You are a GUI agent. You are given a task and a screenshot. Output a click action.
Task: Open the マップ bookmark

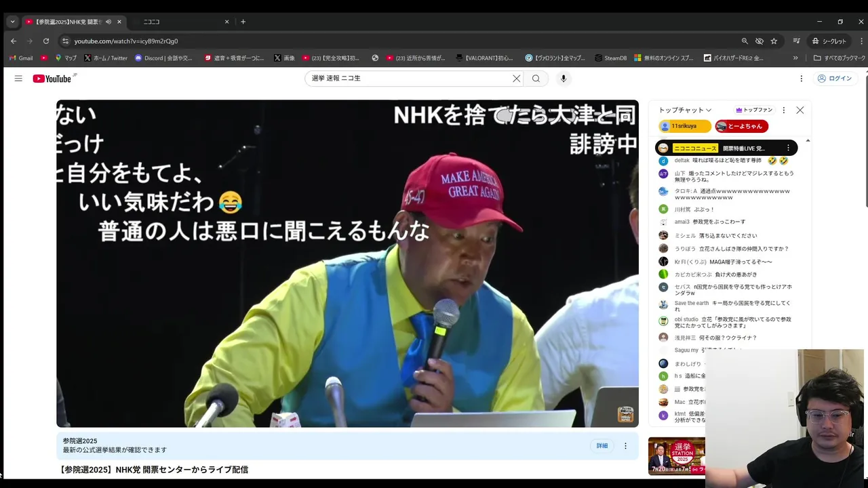coord(66,58)
